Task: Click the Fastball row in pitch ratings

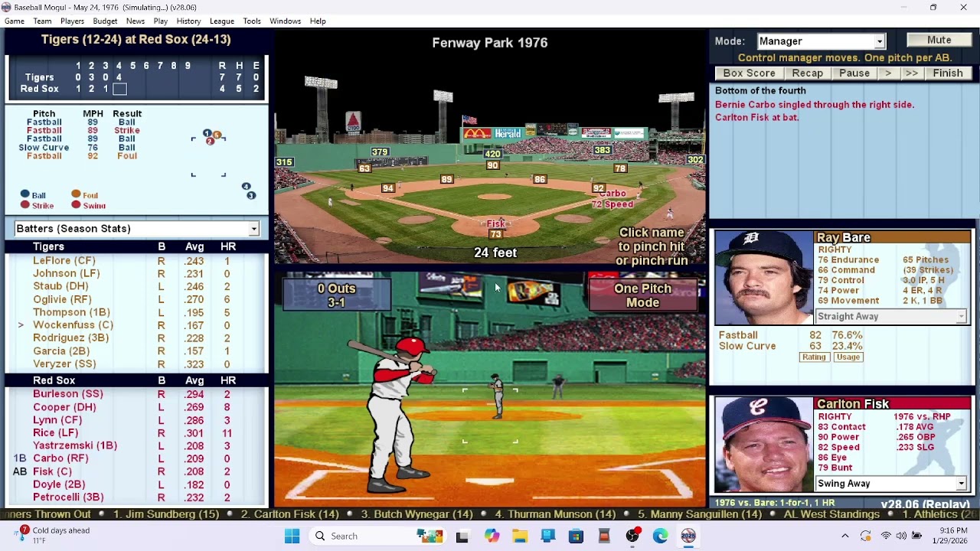Action: (790, 335)
